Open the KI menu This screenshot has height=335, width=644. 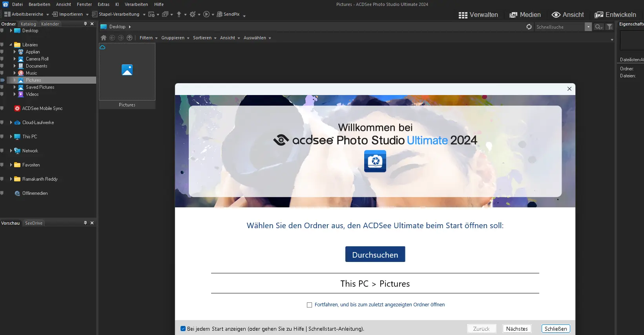click(x=117, y=4)
